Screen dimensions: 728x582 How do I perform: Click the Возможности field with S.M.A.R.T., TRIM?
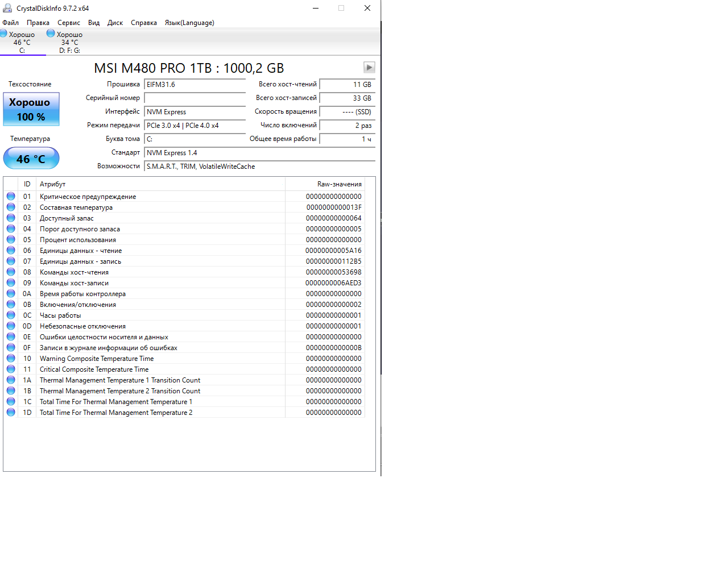tap(260, 167)
